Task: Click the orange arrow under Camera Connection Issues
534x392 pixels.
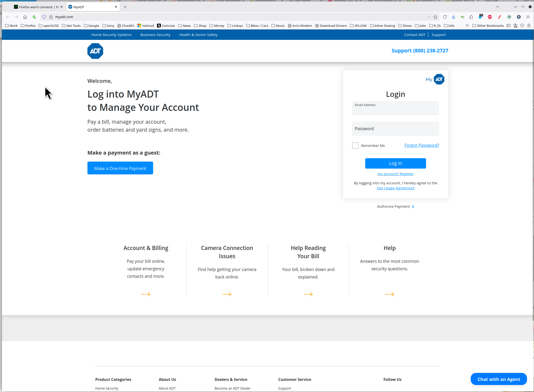Action: point(227,294)
